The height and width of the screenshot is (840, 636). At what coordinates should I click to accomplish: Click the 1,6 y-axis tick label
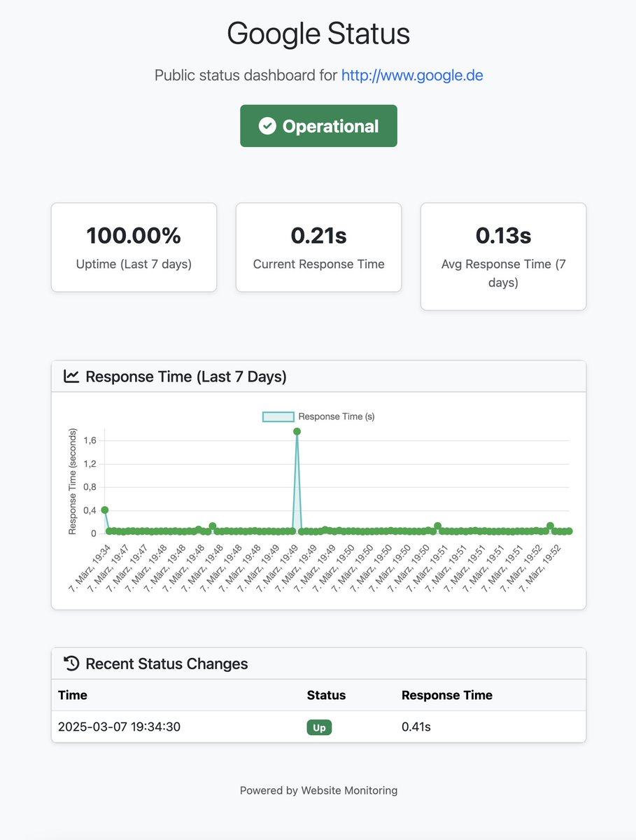click(91, 440)
